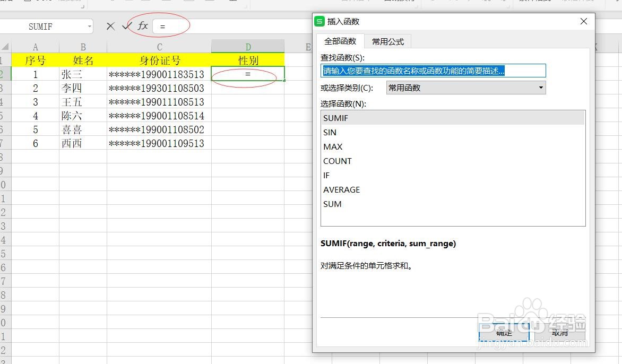
Task: Click 序号 cell with value 4
Action: [x=36, y=115]
